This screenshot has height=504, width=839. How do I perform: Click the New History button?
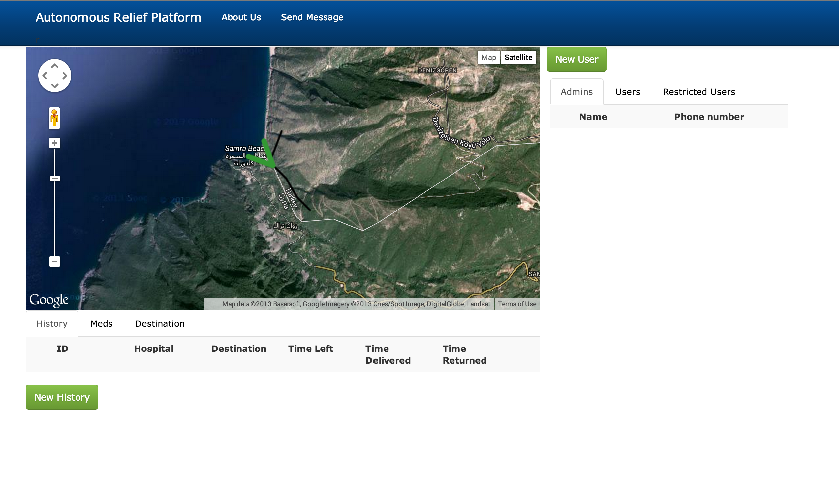point(62,397)
